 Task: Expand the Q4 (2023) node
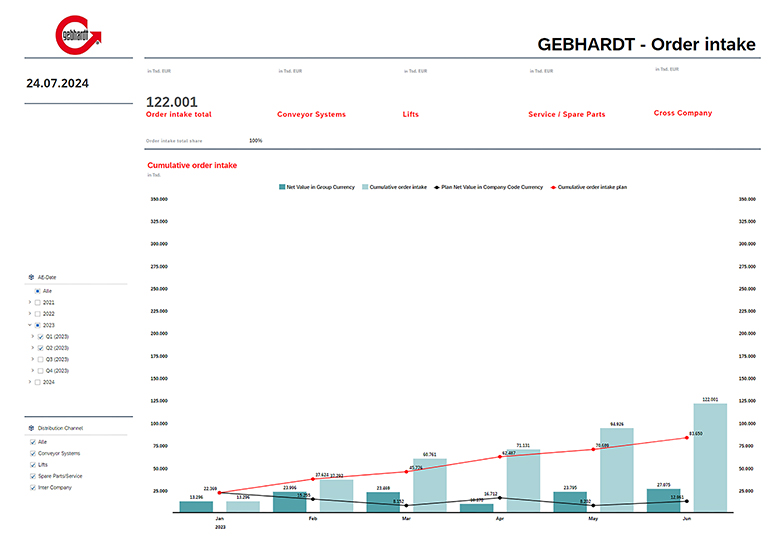click(x=33, y=370)
